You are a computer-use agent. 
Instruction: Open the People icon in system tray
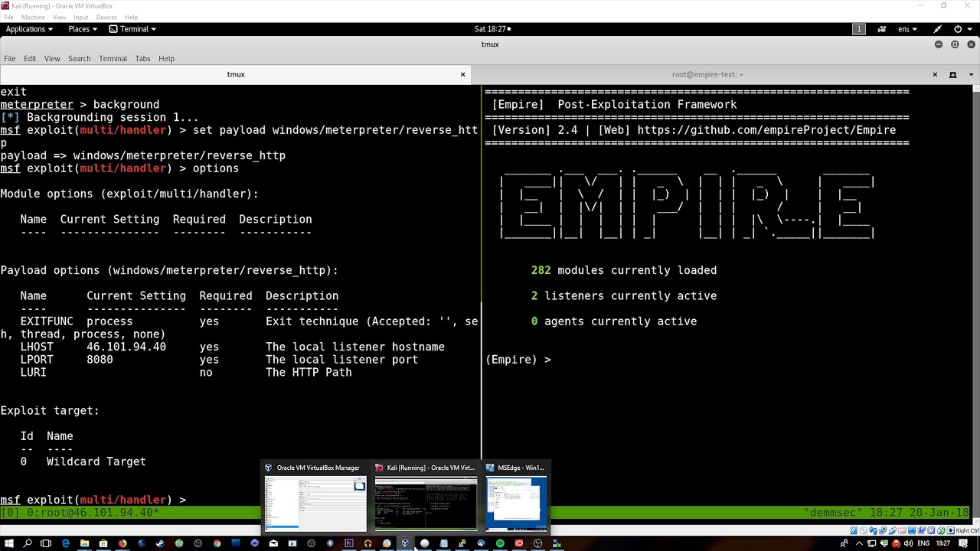tap(844, 543)
